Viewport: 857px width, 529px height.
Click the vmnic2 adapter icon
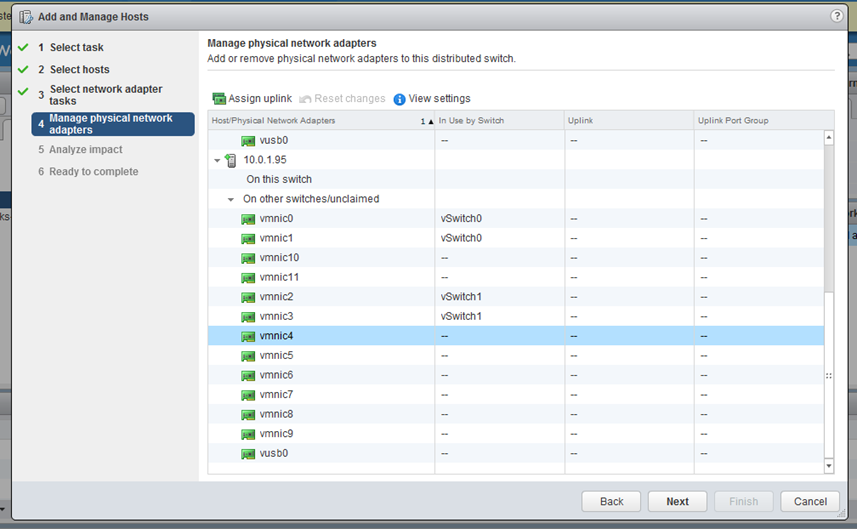[x=248, y=297]
